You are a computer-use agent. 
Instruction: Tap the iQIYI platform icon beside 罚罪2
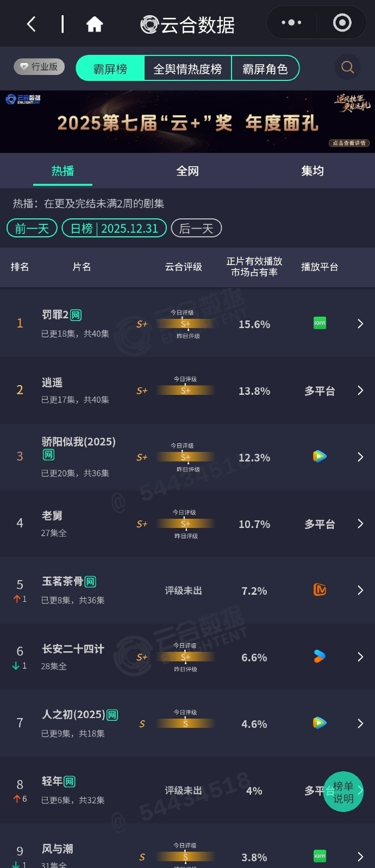[x=320, y=323]
